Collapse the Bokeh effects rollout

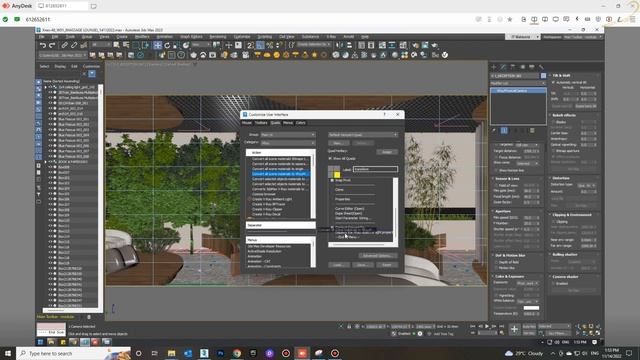point(564,115)
